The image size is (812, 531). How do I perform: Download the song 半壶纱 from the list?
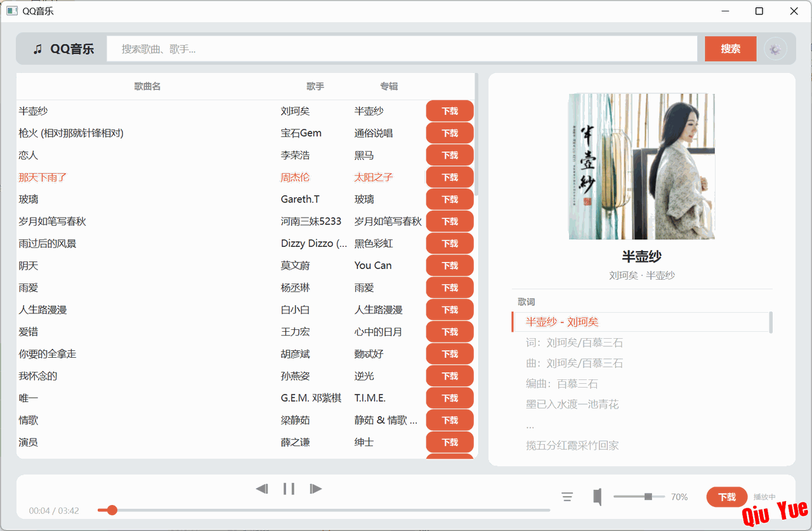[450, 111]
